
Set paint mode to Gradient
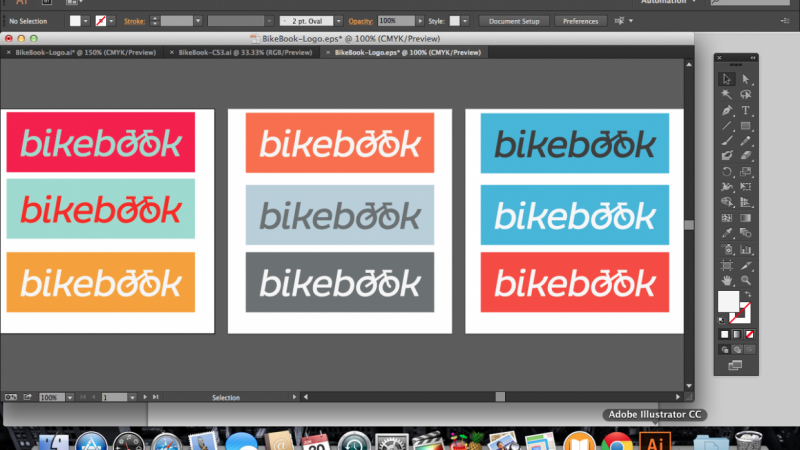pos(737,335)
